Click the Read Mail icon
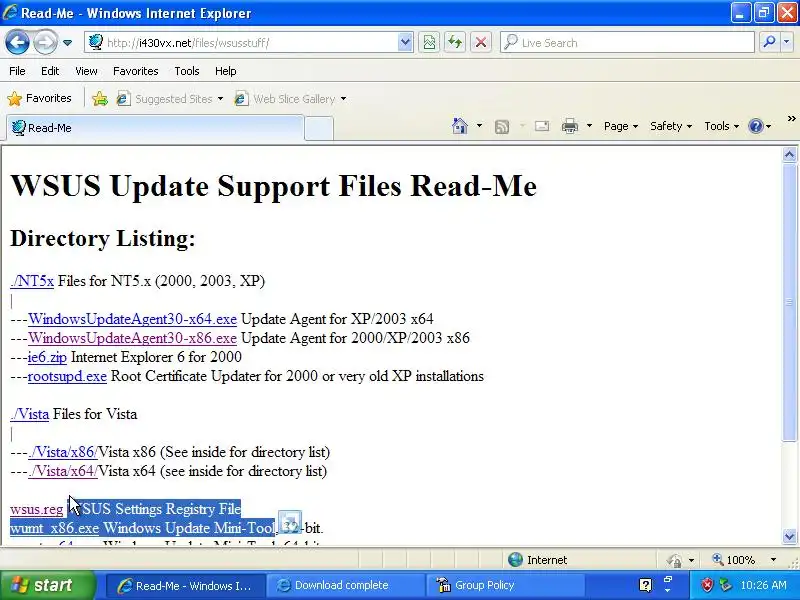This screenshot has height=600, width=800. (542, 126)
